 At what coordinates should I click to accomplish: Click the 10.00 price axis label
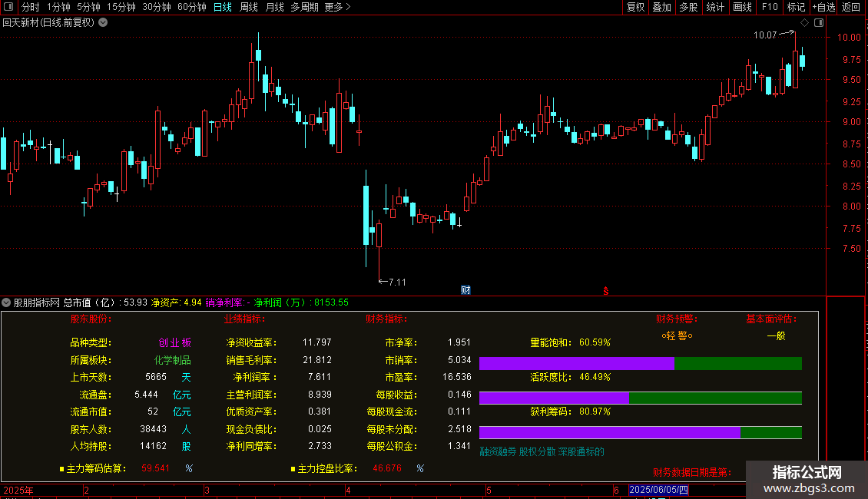(849, 37)
